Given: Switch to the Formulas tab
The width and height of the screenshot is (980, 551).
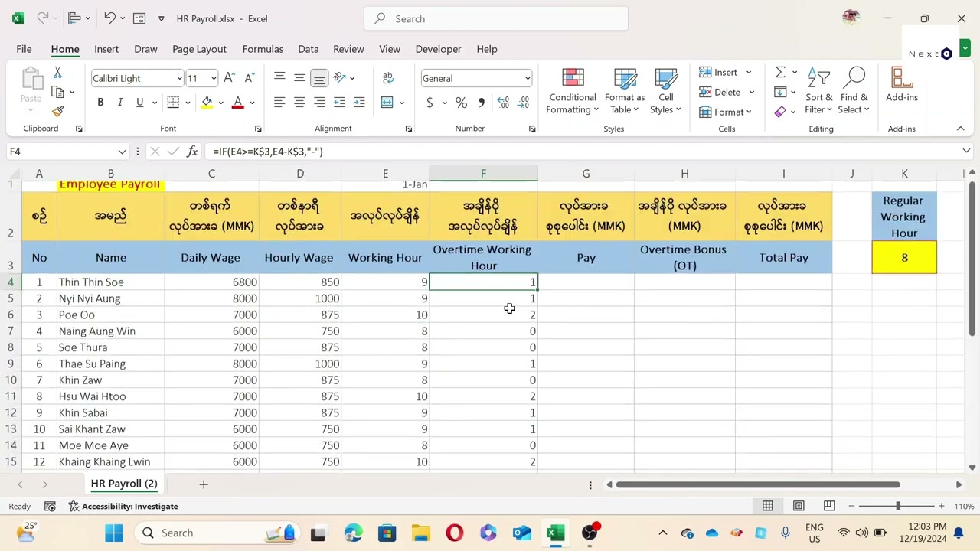Looking at the screenshot, I should (x=263, y=49).
